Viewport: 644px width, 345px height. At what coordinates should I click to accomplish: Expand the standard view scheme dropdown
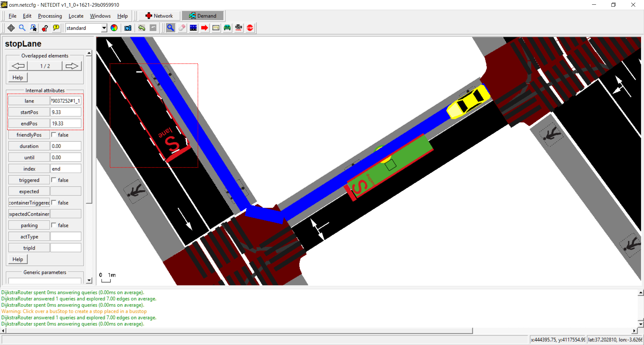(x=104, y=28)
